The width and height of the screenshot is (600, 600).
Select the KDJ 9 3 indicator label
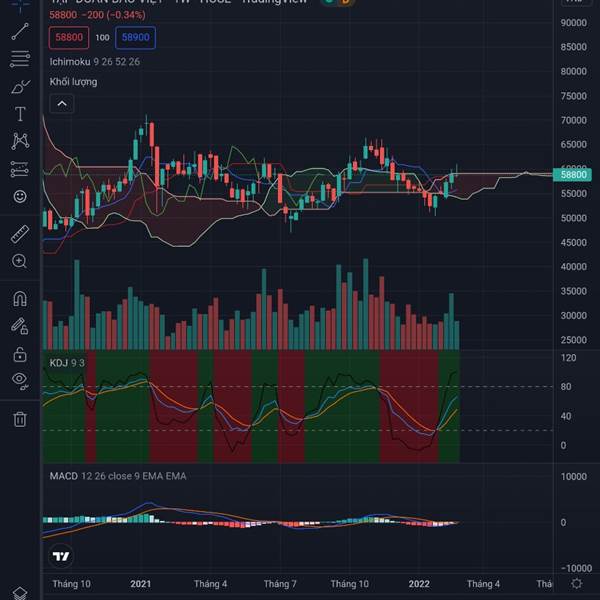pos(67,363)
